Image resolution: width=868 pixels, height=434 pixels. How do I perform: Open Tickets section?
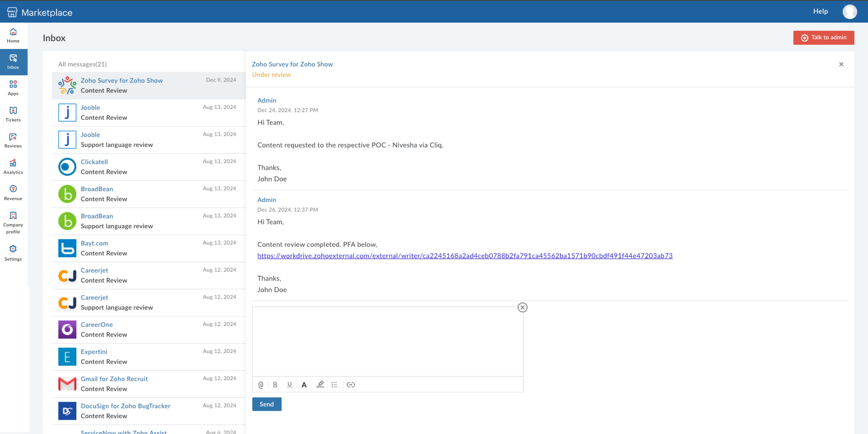[13, 114]
